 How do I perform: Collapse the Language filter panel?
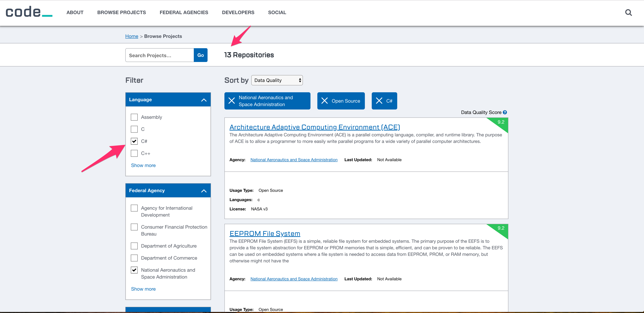pos(204,100)
